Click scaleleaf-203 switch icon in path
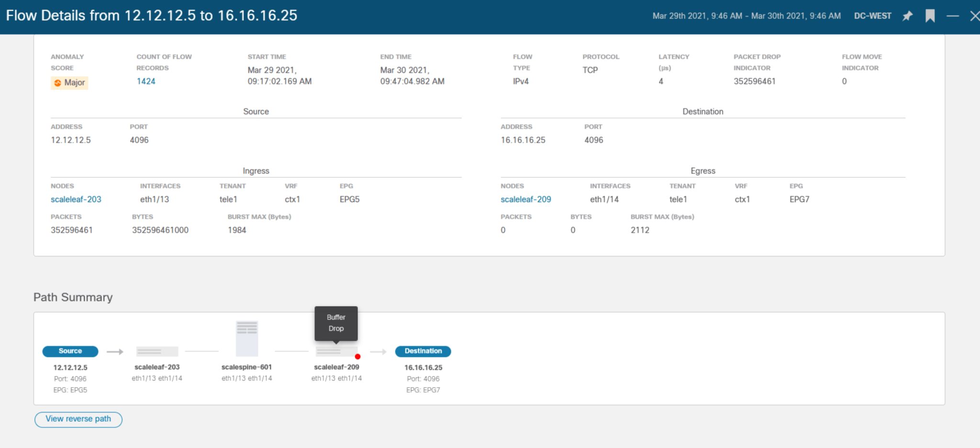 (157, 352)
